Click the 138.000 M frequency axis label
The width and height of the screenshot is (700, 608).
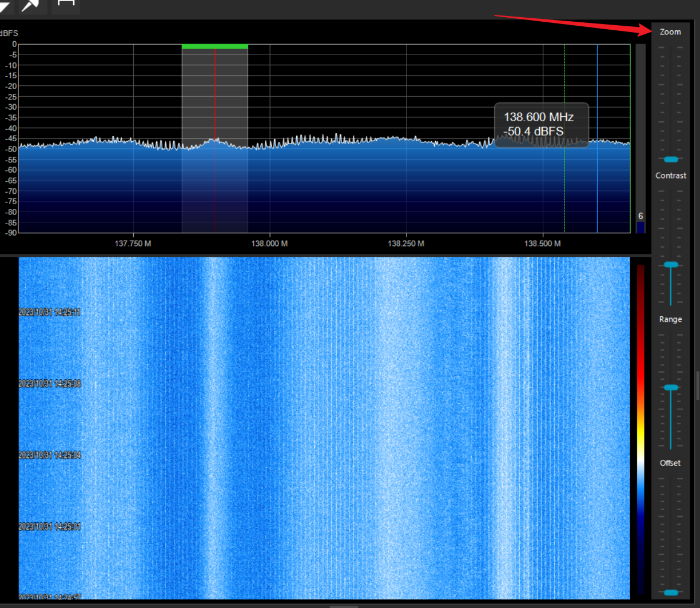[269, 243]
